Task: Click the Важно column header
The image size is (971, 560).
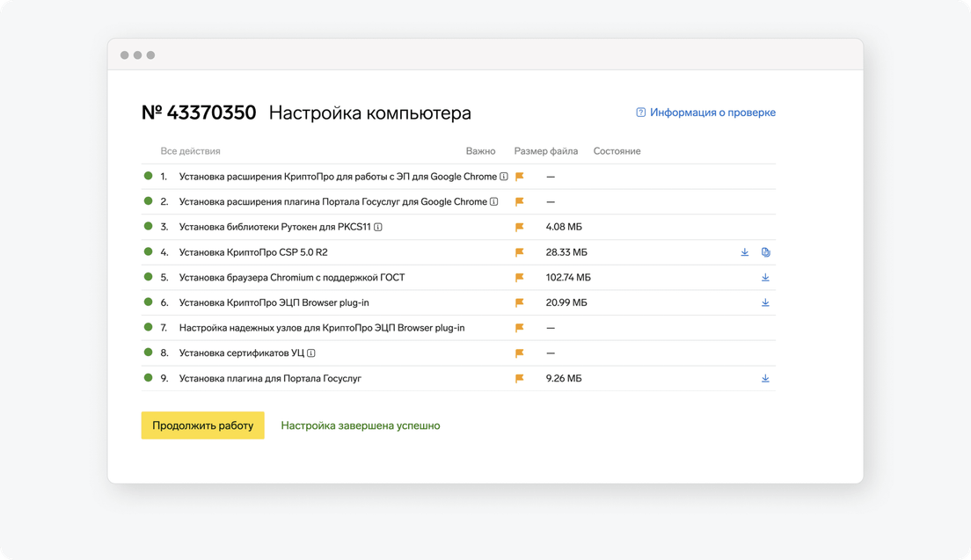Action: pyautogui.click(x=480, y=151)
